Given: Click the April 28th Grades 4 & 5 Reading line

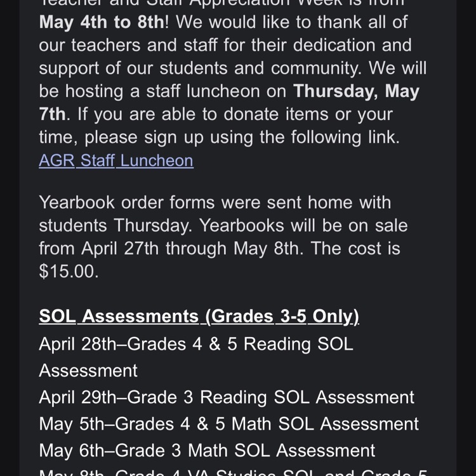Looking at the screenshot, I should point(196,344).
